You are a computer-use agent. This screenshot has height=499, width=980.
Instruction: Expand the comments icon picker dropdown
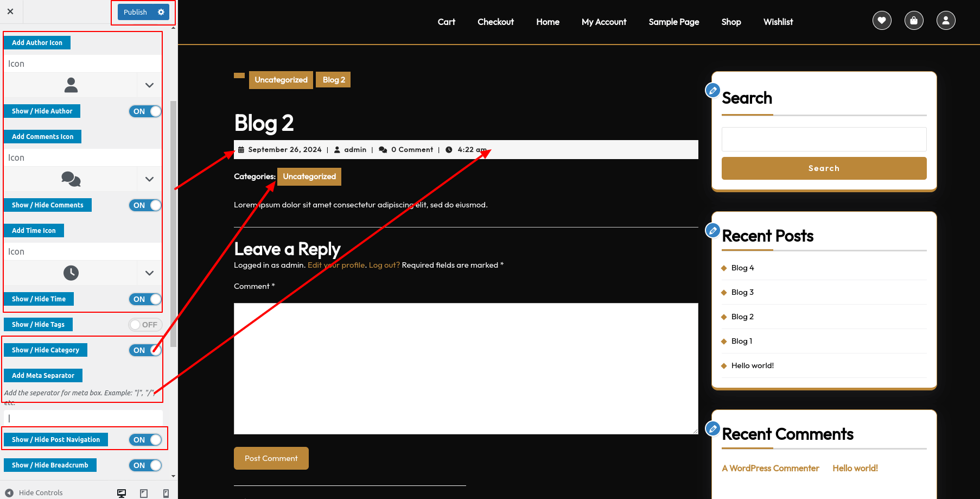[x=149, y=179]
